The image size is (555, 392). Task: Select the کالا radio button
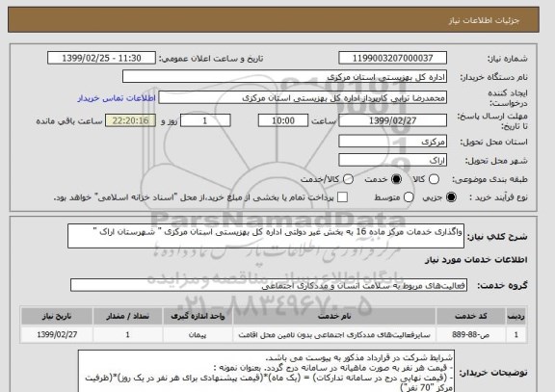[x=434, y=179]
